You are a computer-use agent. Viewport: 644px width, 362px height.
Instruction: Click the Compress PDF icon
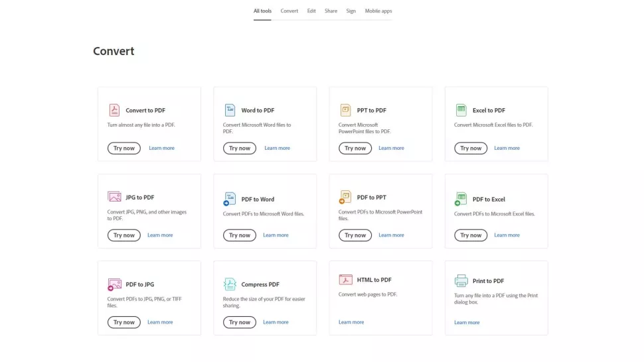pos(230,284)
